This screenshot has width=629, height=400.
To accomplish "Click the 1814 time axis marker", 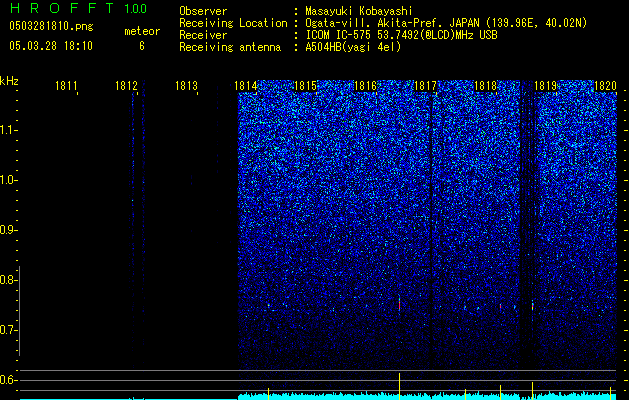I will [246, 86].
